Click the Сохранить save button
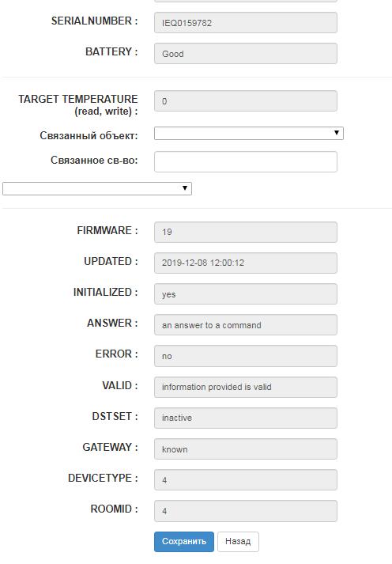The width and height of the screenshot is (392, 564). (x=184, y=541)
